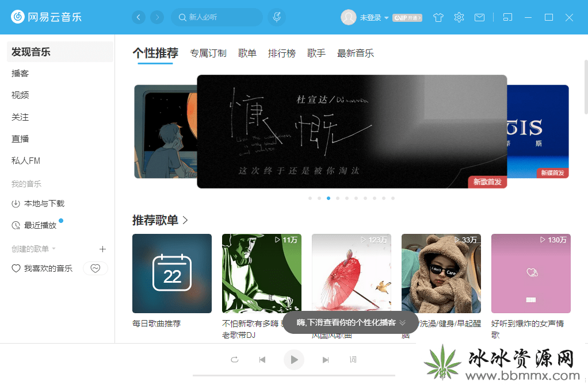Select the second banner carousel dot

[319, 198]
